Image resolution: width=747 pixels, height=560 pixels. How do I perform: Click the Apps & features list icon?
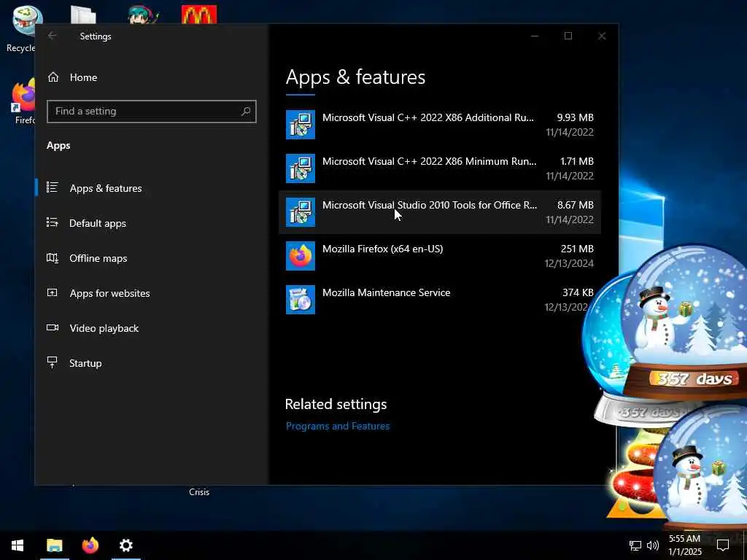[53, 187]
